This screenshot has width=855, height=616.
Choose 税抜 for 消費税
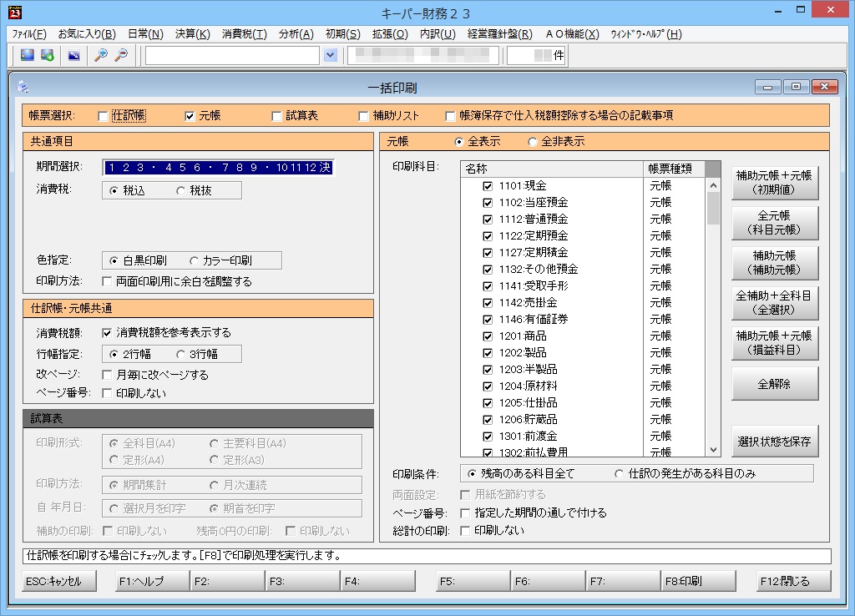pos(180,191)
